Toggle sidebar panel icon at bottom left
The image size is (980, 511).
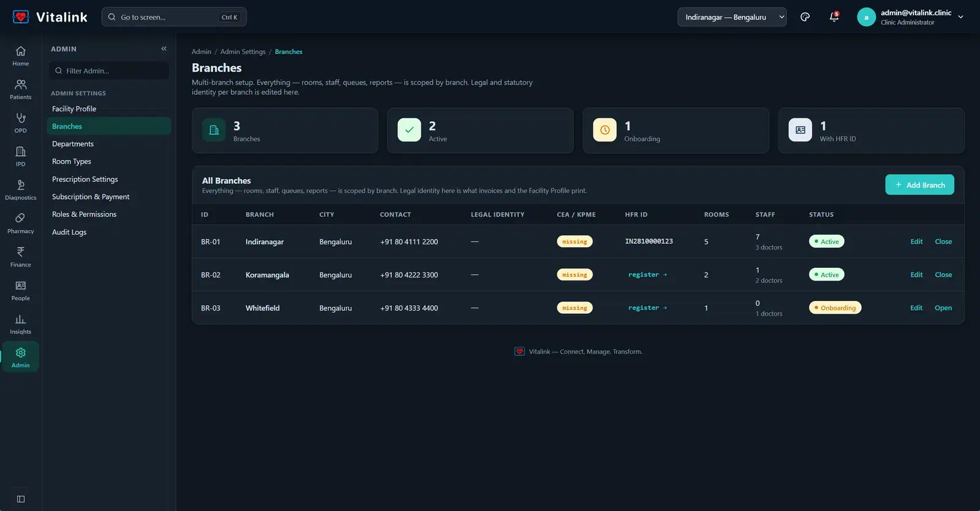pyautogui.click(x=21, y=499)
